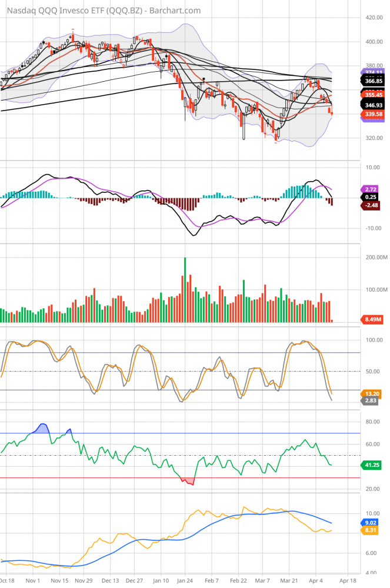
Task: Select Jan 24 on the bottom date axis
Action: coord(185,580)
